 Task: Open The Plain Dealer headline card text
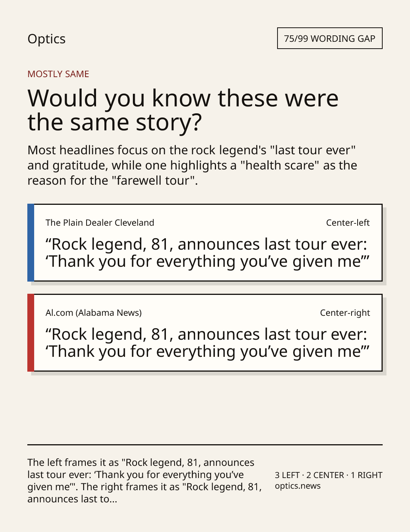point(207,253)
